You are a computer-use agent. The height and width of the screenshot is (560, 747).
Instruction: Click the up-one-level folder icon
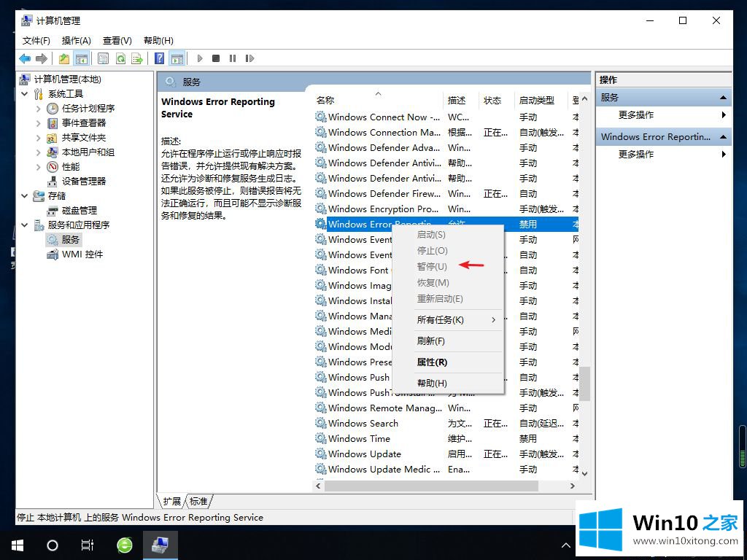(64, 58)
